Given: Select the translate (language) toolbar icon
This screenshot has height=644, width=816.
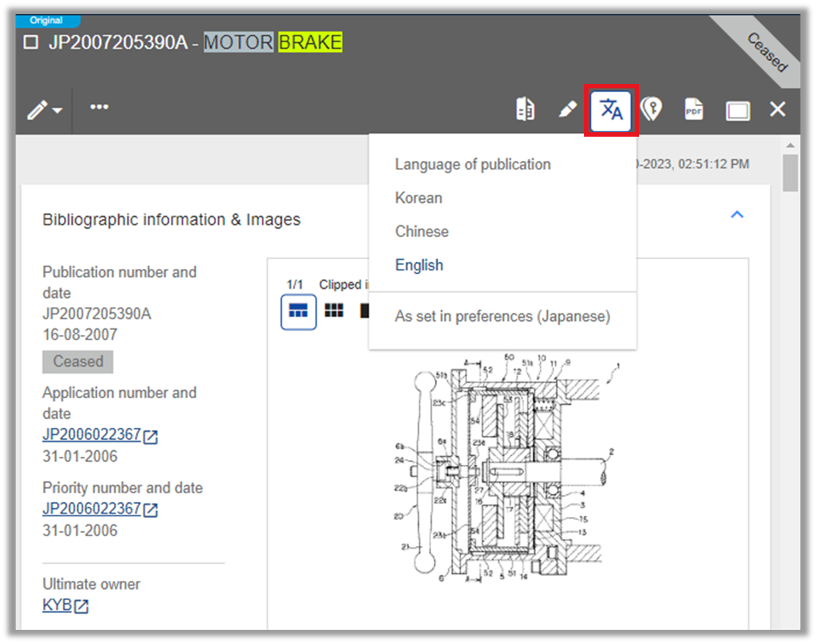Looking at the screenshot, I should click(x=610, y=109).
